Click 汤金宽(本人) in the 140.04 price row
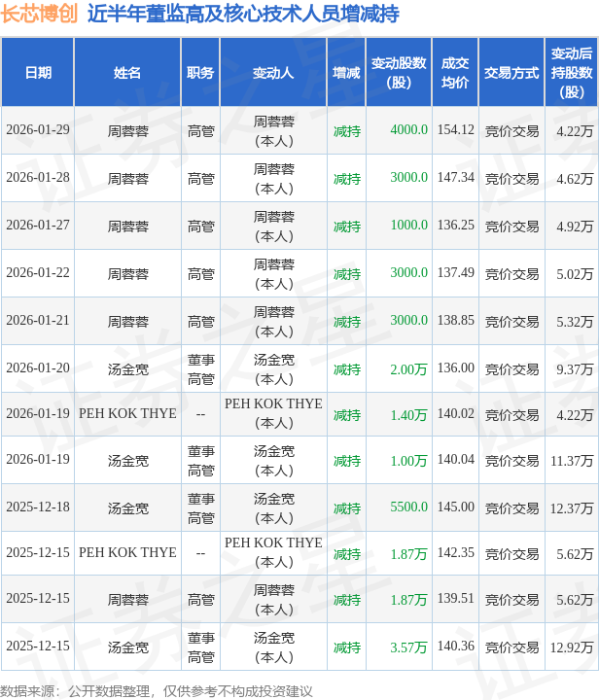599x700 pixels. pyautogui.click(x=273, y=461)
